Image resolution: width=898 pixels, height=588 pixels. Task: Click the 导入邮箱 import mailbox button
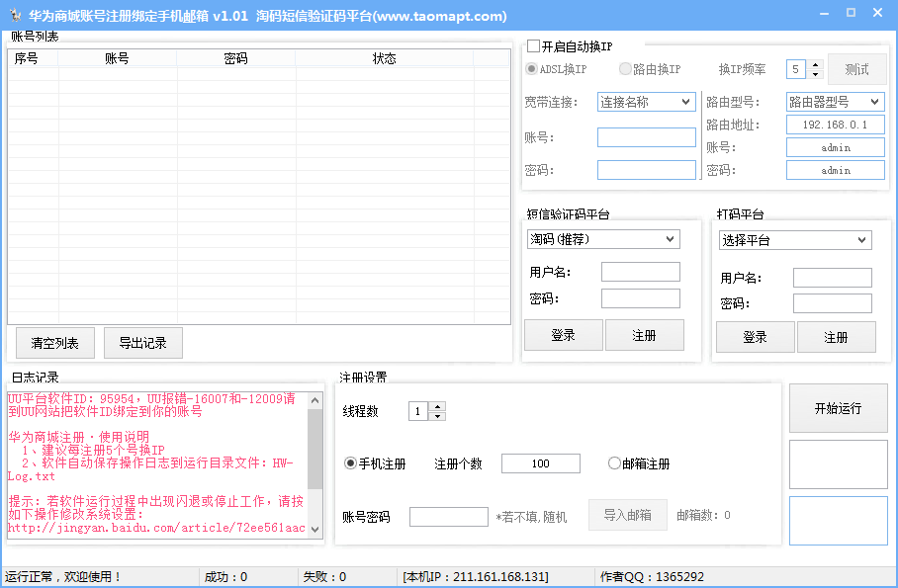pos(627,515)
